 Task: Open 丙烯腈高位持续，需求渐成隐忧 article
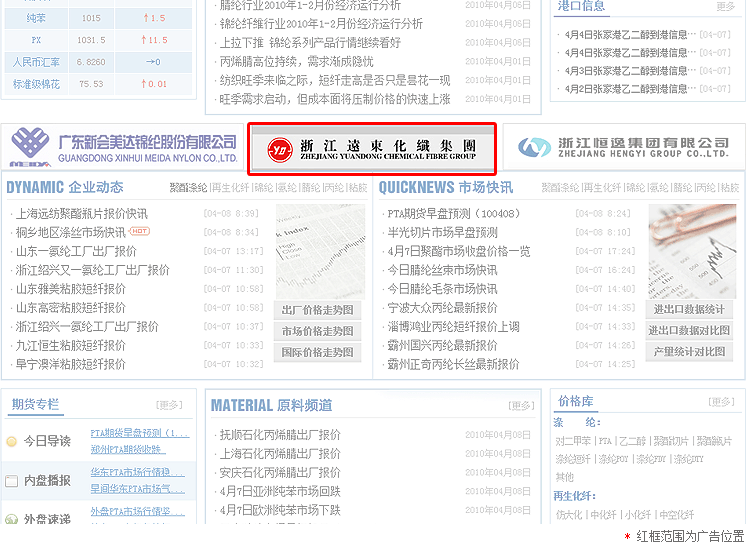coord(296,61)
